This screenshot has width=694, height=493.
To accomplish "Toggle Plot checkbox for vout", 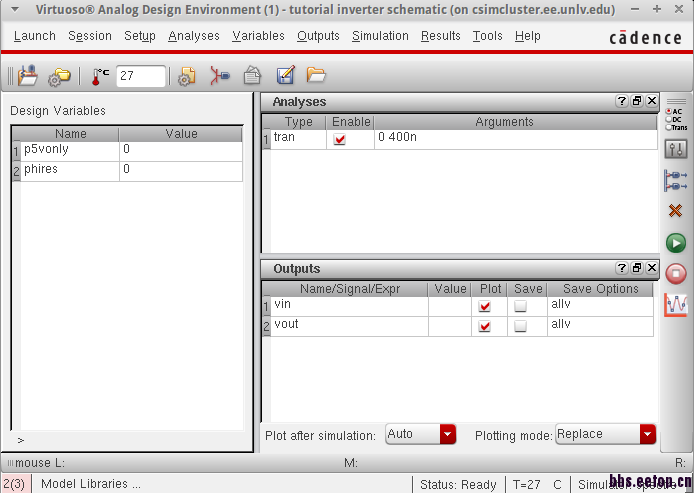I will click(x=485, y=326).
